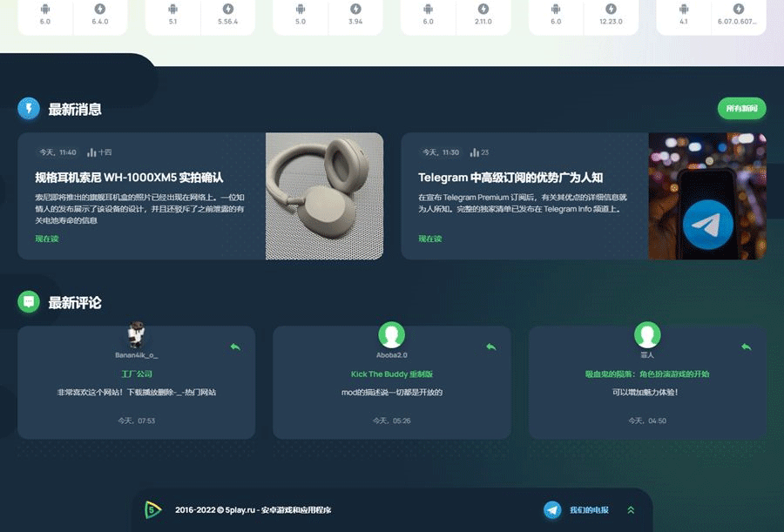Open all news with the 所有新闻 button
This screenshot has width=784, height=532.
(x=741, y=109)
